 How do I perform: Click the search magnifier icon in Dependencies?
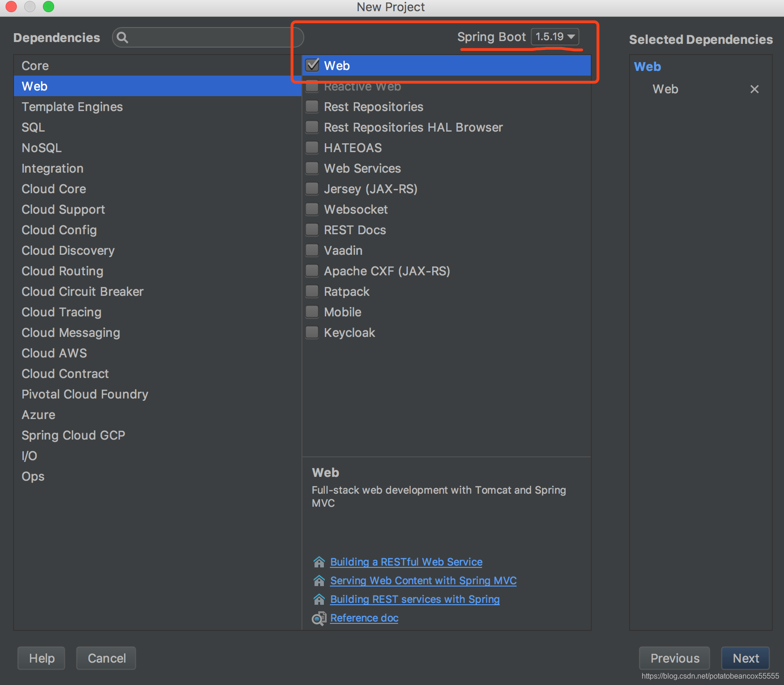click(x=122, y=38)
